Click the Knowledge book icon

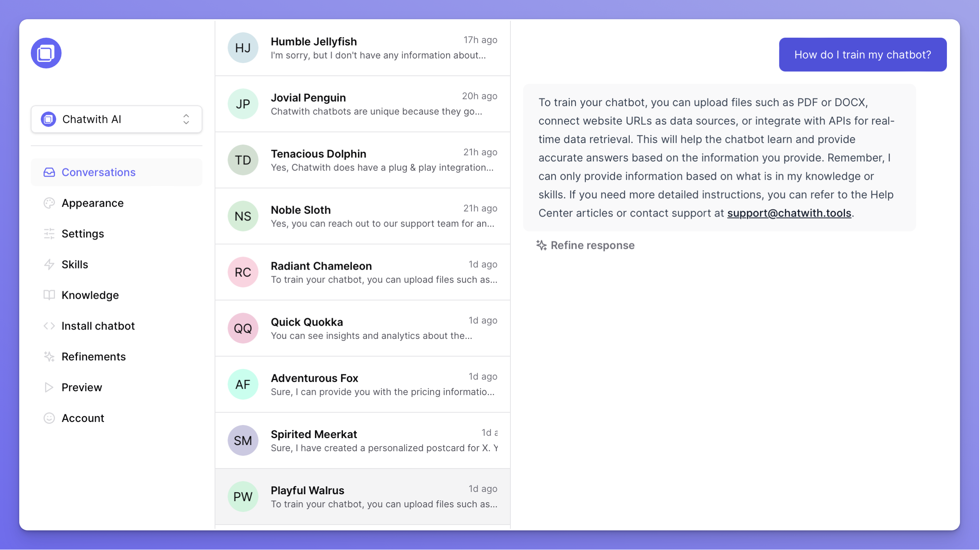(x=49, y=295)
